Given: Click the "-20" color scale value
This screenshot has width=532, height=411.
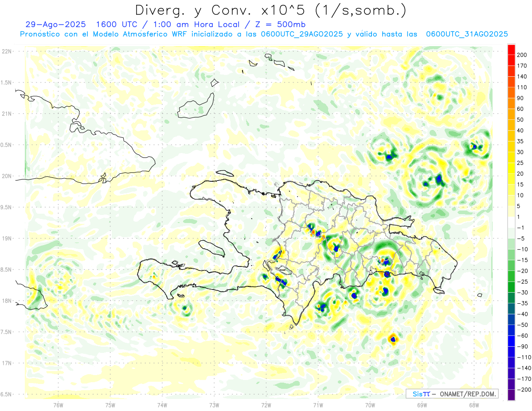Looking at the screenshot, I should tap(522, 271).
